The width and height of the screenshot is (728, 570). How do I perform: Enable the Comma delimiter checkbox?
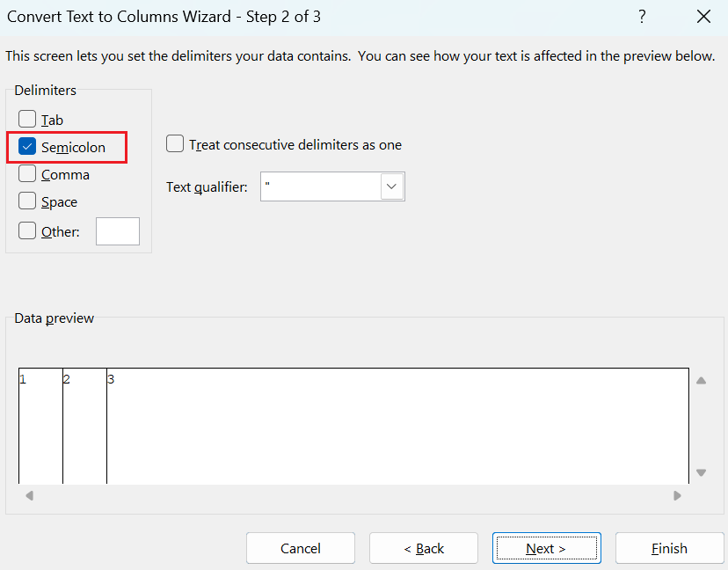pyautogui.click(x=27, y=174)
